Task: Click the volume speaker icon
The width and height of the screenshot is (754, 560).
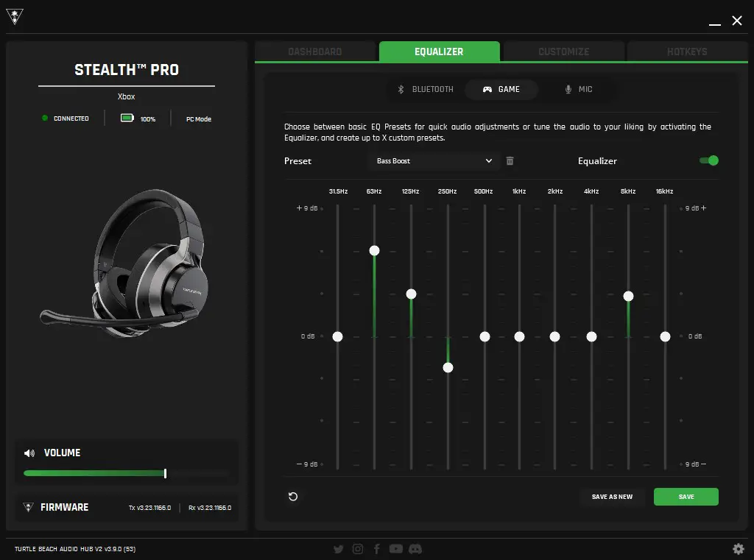Action: click(29, 453)
